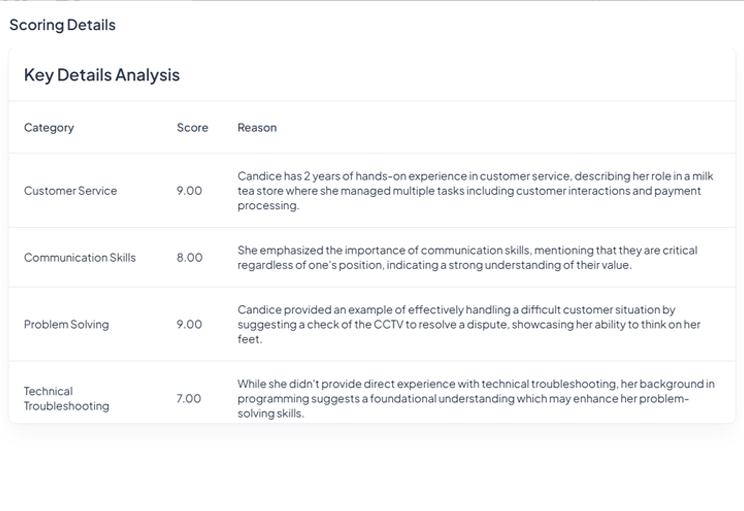Click the Communication Skills reason text

pyautogui.click(x=467, y=258)
